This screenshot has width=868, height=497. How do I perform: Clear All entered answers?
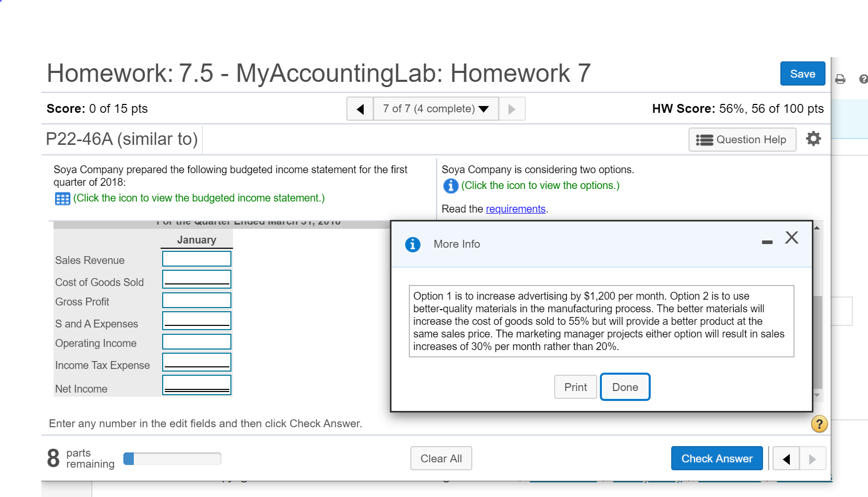click(441, 458)
